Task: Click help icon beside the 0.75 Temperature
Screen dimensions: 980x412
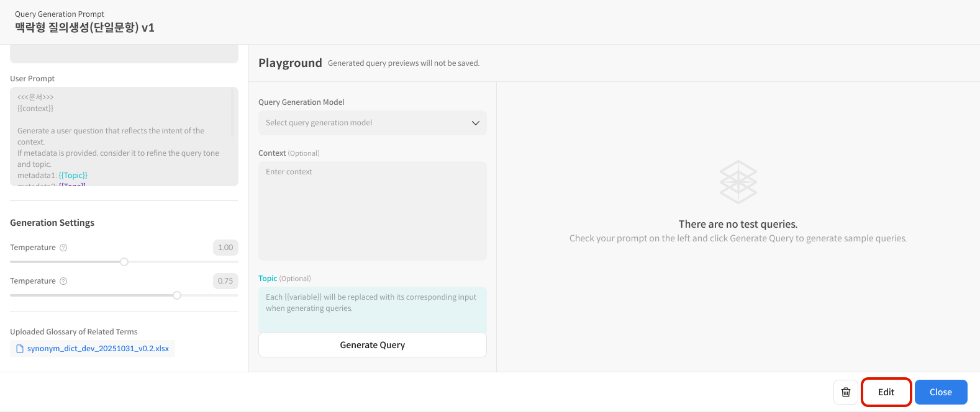Action: tap(63, 281)
